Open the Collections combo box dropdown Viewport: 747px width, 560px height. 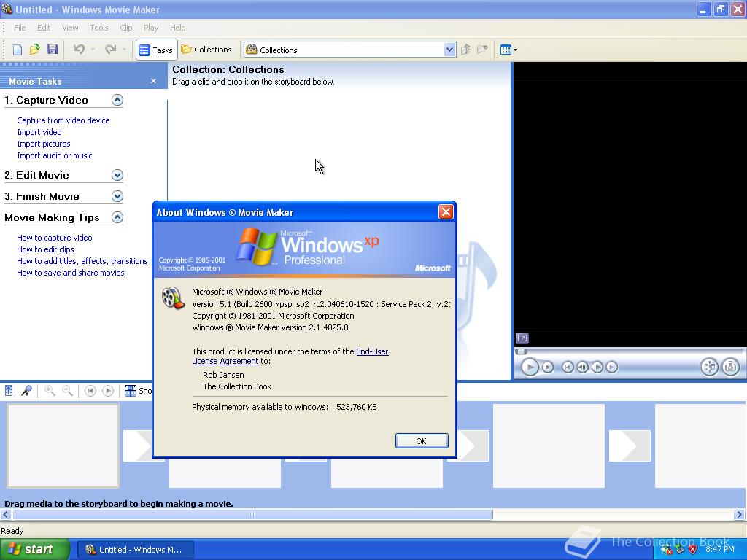click(449, 50)
